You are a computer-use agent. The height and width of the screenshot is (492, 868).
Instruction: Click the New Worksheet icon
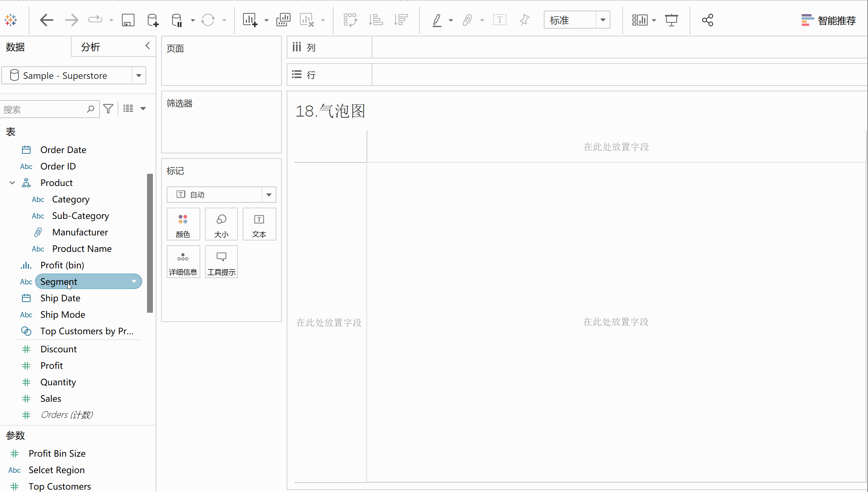tap(250, 20)
